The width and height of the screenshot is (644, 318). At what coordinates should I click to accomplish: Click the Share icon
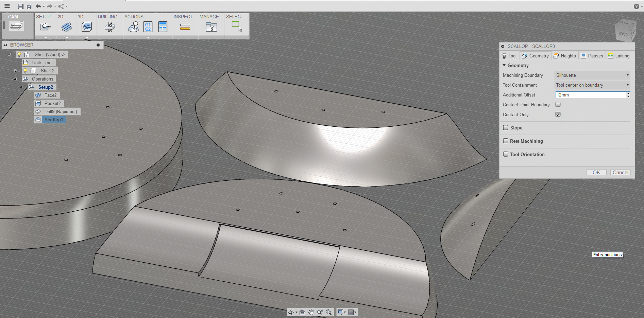click(x=61, y=6)
